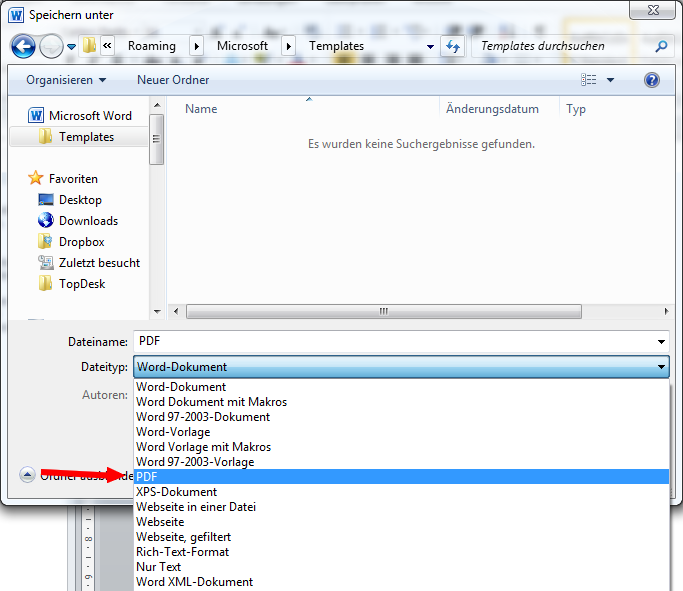The width and height of the screenshot is (683, 591).
Task: Click the Dropbox folder icon
Action: pyautogui.click(x=45, y=241)
